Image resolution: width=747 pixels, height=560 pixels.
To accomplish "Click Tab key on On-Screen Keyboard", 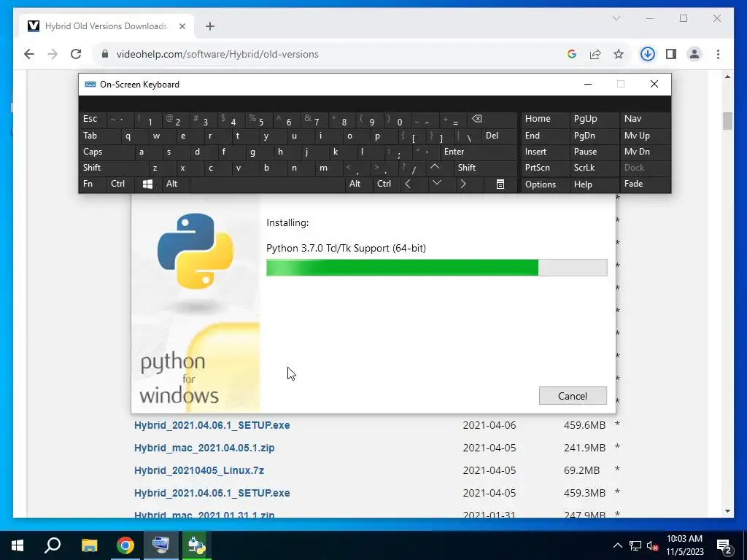I will [x=99, y=136].
